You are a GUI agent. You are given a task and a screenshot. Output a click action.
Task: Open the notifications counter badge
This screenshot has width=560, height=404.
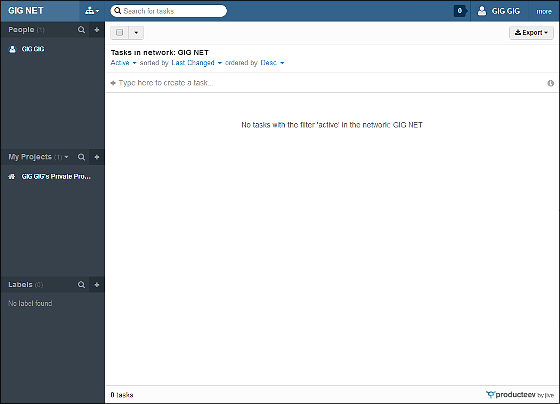click(x=460, y=11)
